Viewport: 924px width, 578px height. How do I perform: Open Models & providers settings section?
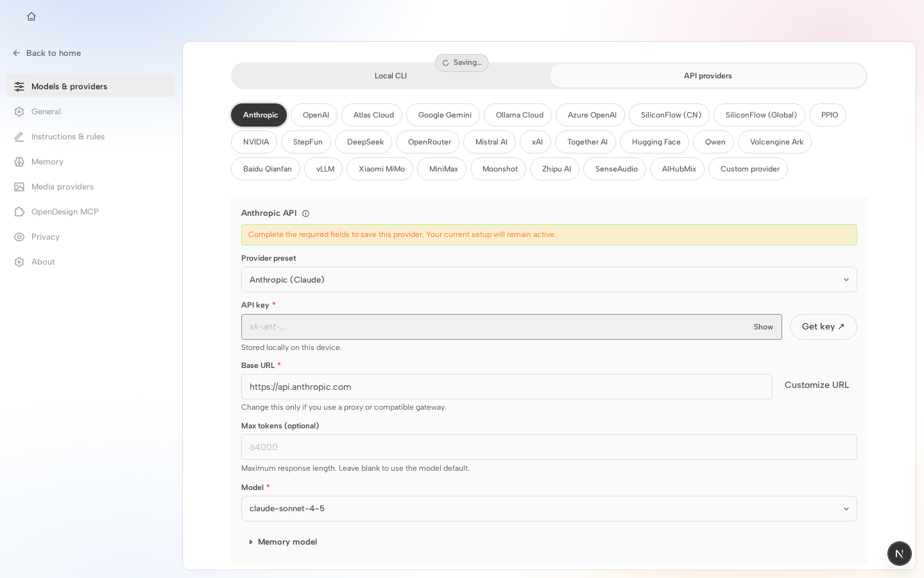[90, 86]
